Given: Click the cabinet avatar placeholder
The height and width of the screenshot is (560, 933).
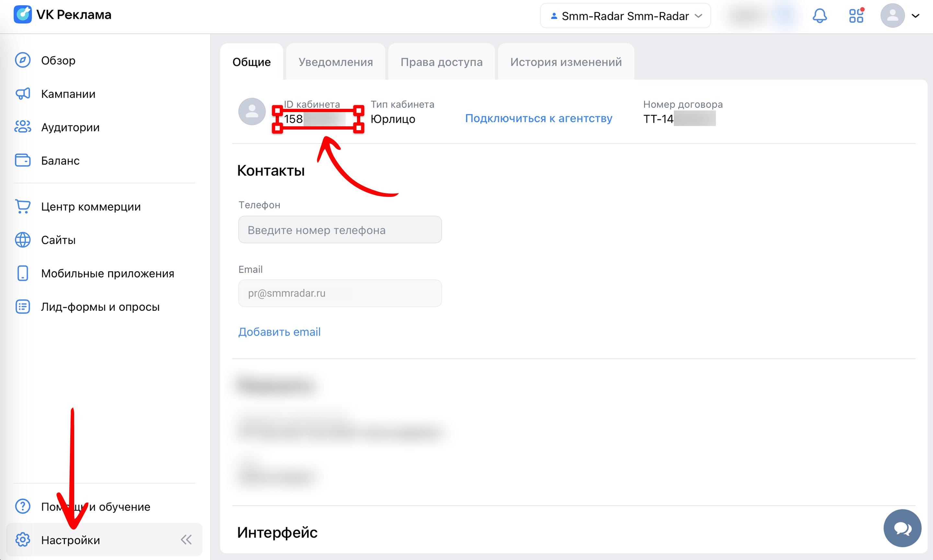Looking at the screenshot, I should pyautogui.click(x=252, y=112).
